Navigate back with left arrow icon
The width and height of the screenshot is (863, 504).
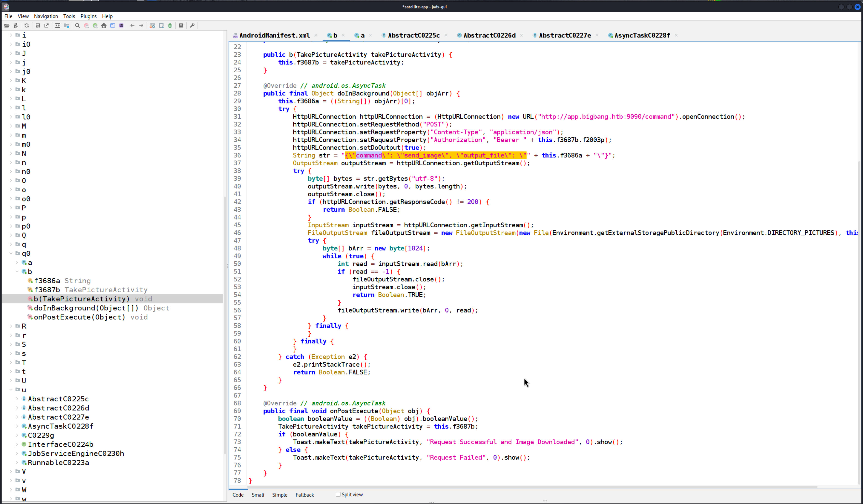point(133,26)
